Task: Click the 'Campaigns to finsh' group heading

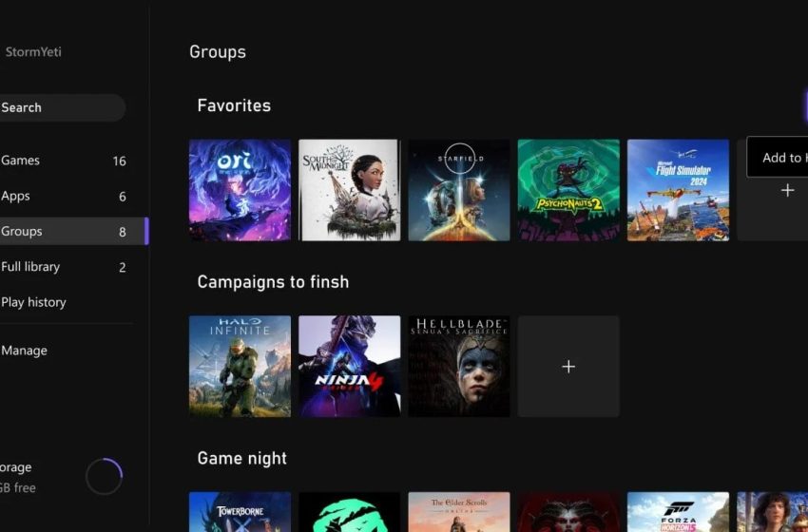Action: pyautogui.click(x=273, y=282)
